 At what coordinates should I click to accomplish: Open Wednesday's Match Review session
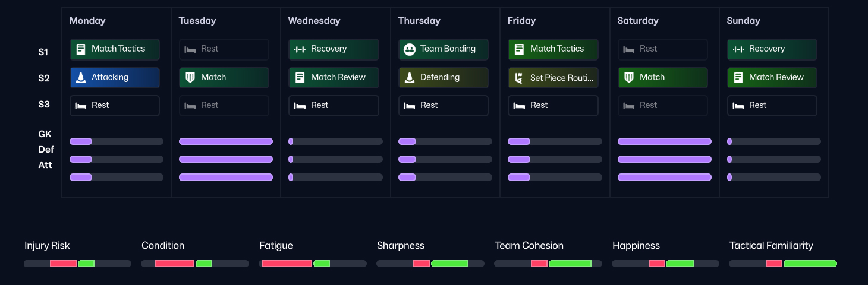click(334, 78)
